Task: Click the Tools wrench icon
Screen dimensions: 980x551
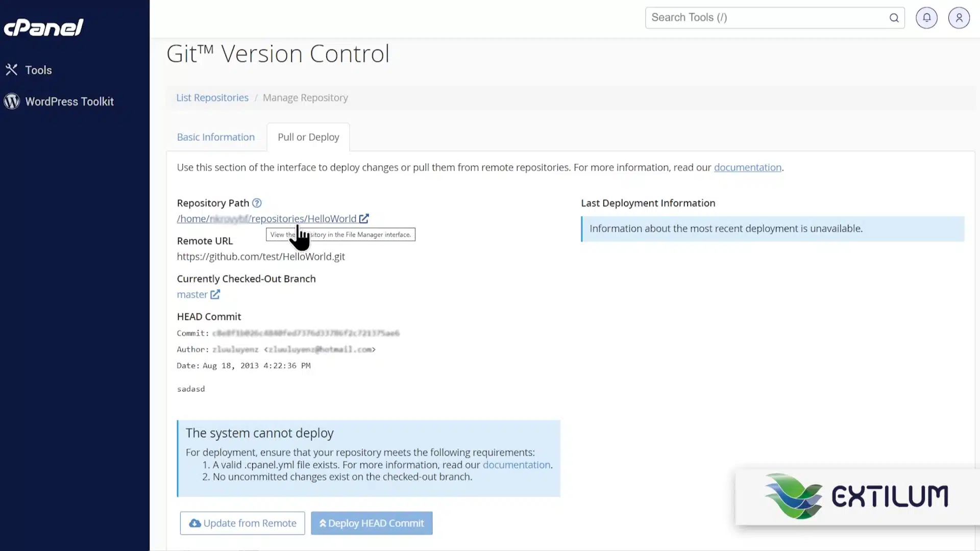Action: [11, 70]
